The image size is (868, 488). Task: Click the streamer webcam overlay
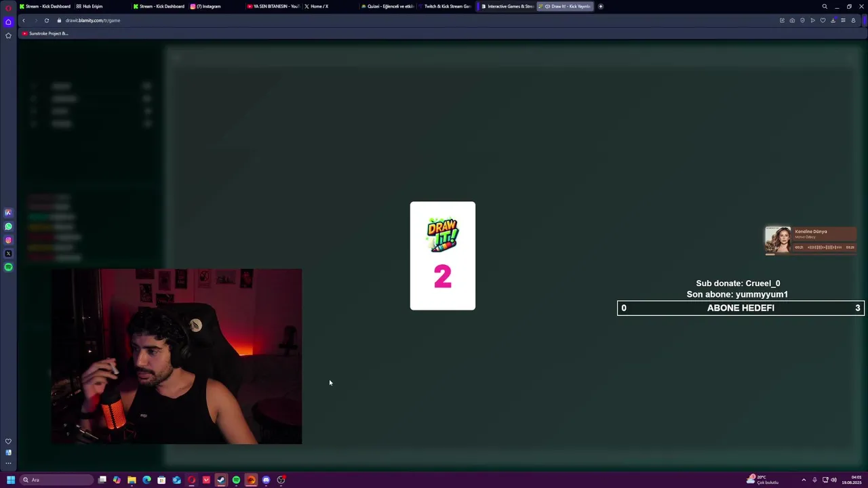pos(177,357)
